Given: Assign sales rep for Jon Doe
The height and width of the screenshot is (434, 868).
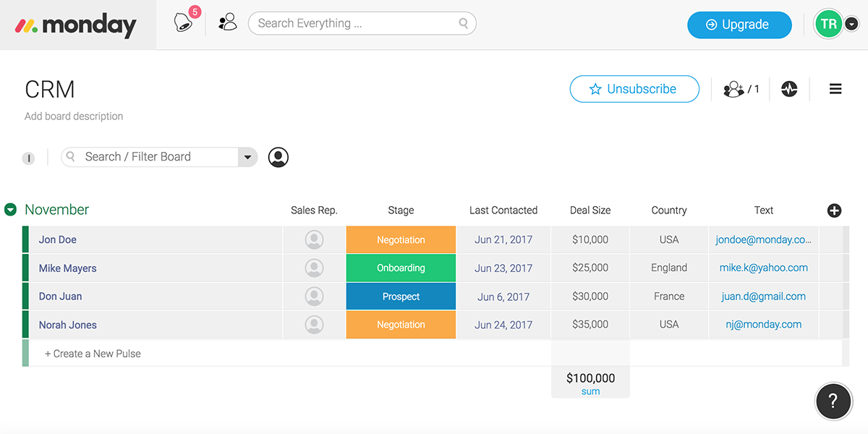Looking at the screenshot, I should pos(314,239).
